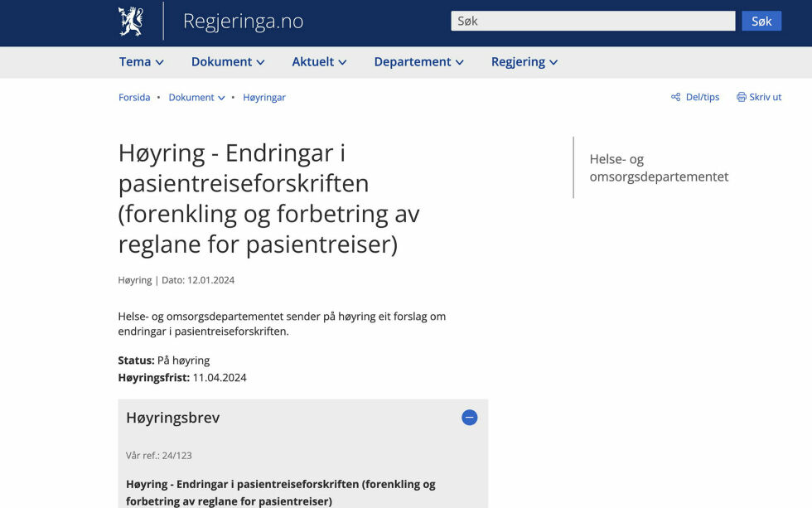The image size is (812, 508).
Task: Click the intro paragraph about pasientreiseforskriften
Action: tap(282, 324)
